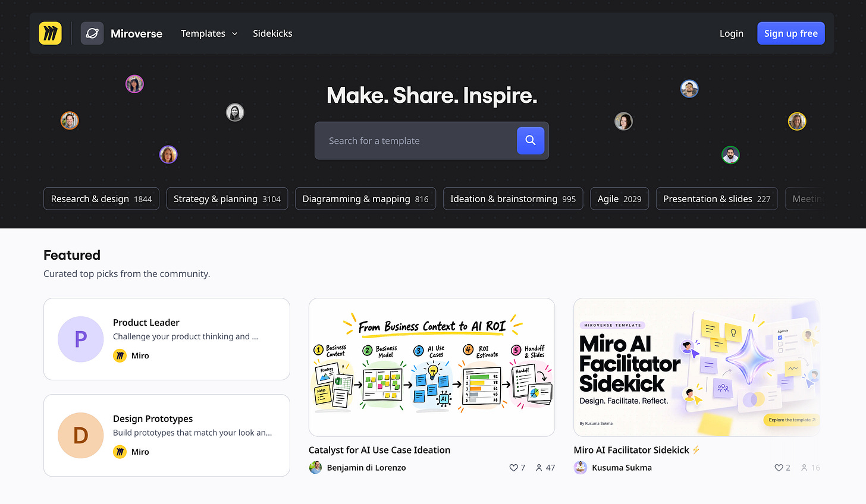Image resolution: width=866 pixels, height=504 pixels.
Task: Click the lightning bolt icon beside Miro AI Facilitator Sidekick
Action: click(696, 450)
